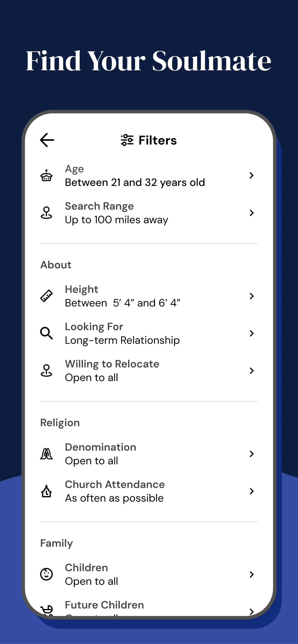The height and width of the screenshot is (644, 298).
Task: Expand the Looking For chevron
Action: click(x=251, y=333)
